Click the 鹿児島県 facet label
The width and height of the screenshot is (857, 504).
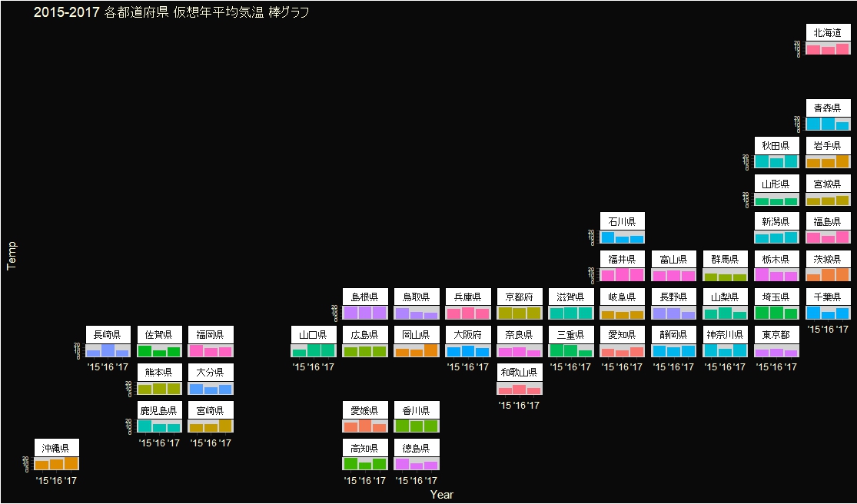click(159, 410)
